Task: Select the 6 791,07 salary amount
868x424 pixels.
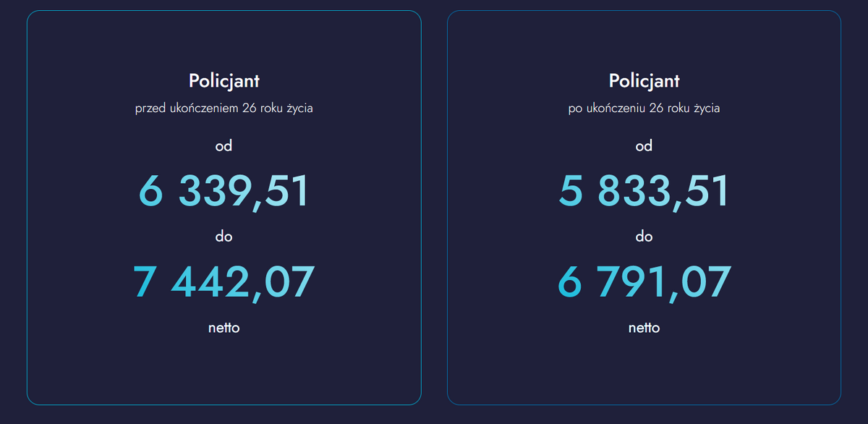Action: pyautogui.click(x=644, y=282)
